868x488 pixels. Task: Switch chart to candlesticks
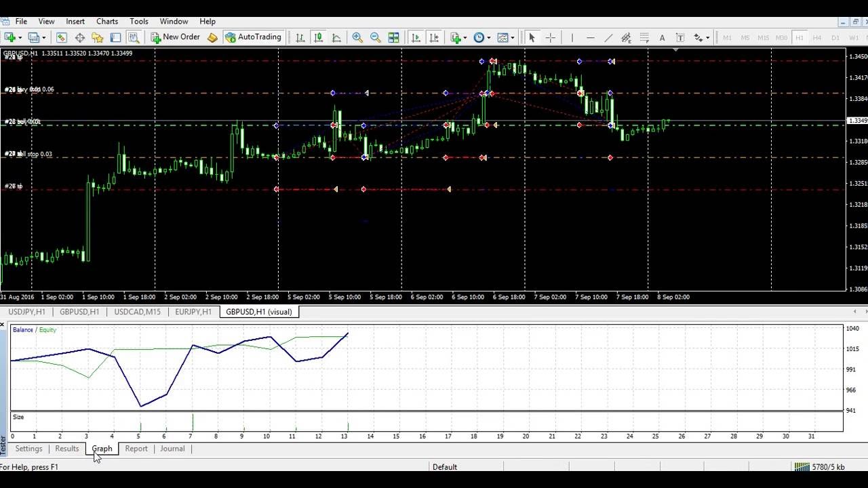(318, 37)
